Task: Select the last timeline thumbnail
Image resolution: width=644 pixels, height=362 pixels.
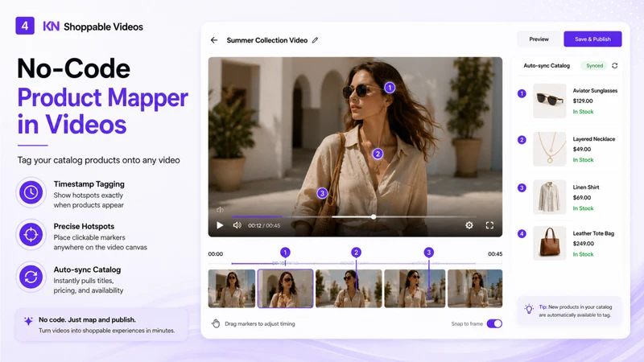Action: 475,289
